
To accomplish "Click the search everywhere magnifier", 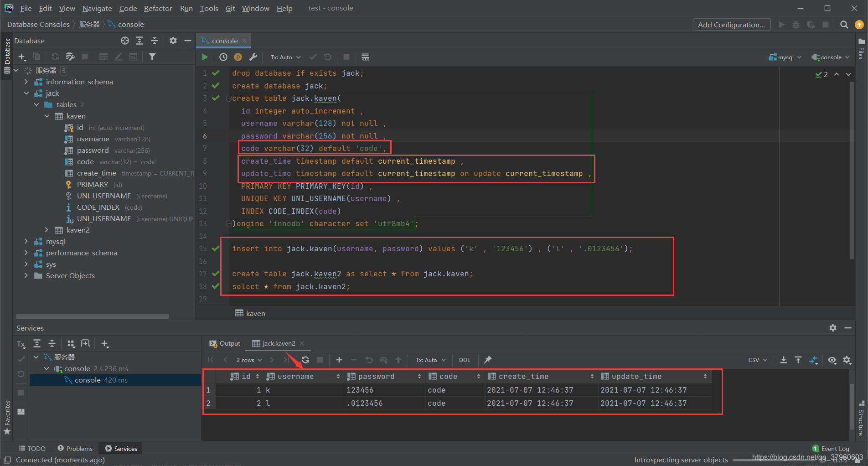I will click(844, 25).
